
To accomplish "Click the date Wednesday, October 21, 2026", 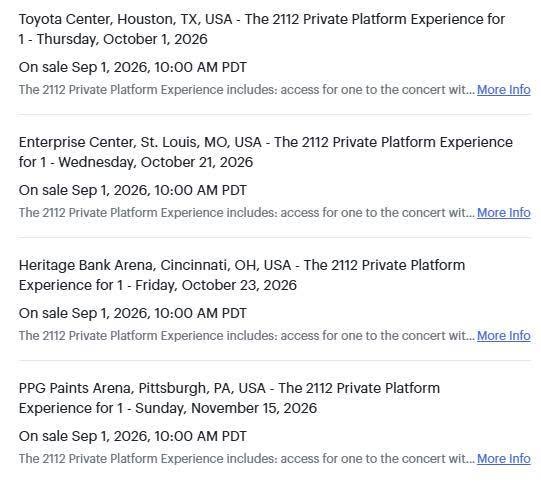I will [x=156, y=162].
